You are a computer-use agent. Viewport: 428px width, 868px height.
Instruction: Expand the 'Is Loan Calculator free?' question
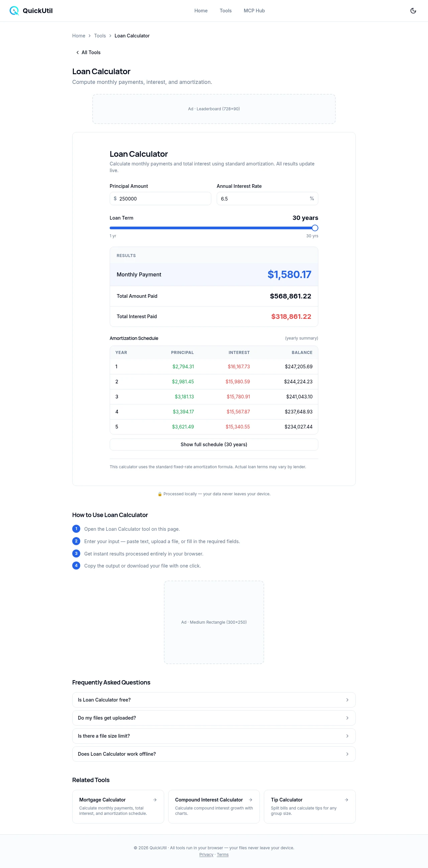pyautogui.click(x=214, y=700)
